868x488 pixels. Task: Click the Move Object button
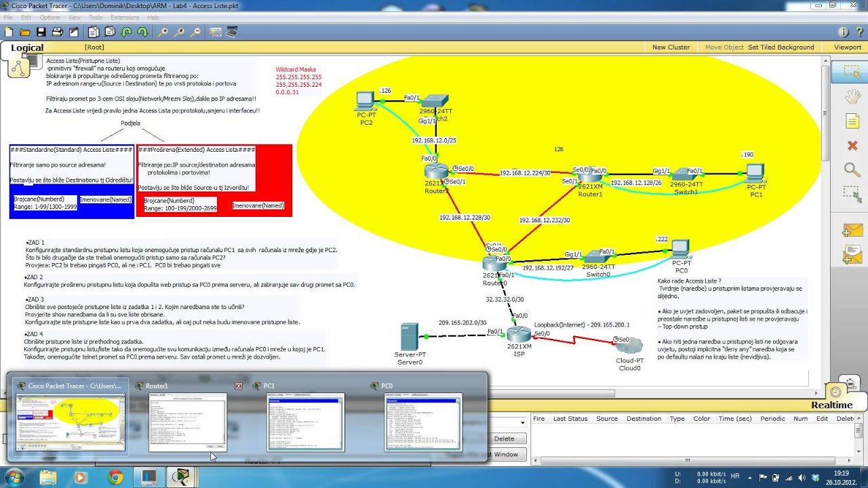tap(724, 47)
